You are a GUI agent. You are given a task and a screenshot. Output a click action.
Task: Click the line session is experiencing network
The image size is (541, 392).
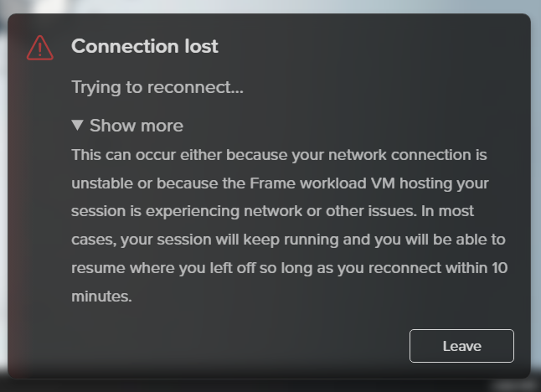(x=219, y=212)
